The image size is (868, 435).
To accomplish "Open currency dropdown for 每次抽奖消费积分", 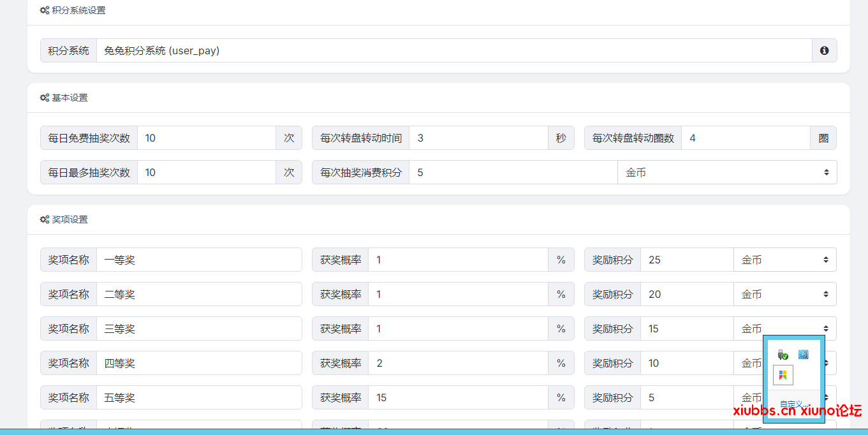I will tap(726, 172).
